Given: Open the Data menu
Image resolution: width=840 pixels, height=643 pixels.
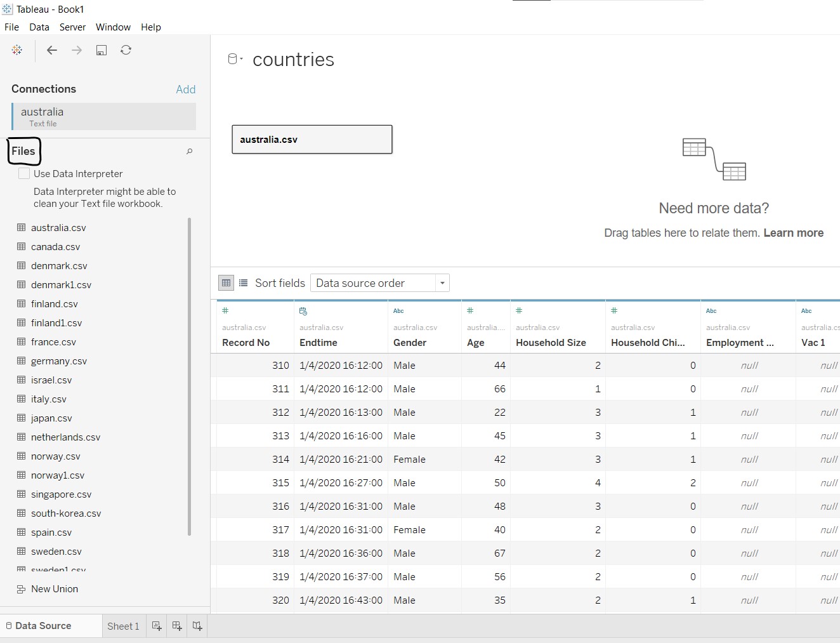Looking at the screenshot, I should tap(39, 27).
